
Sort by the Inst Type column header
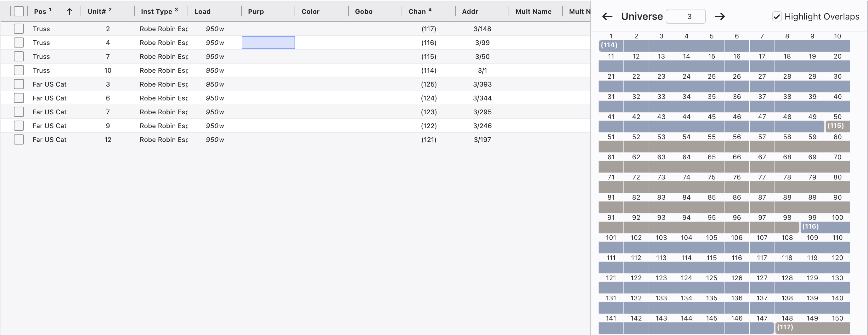(x=157, y=11)
